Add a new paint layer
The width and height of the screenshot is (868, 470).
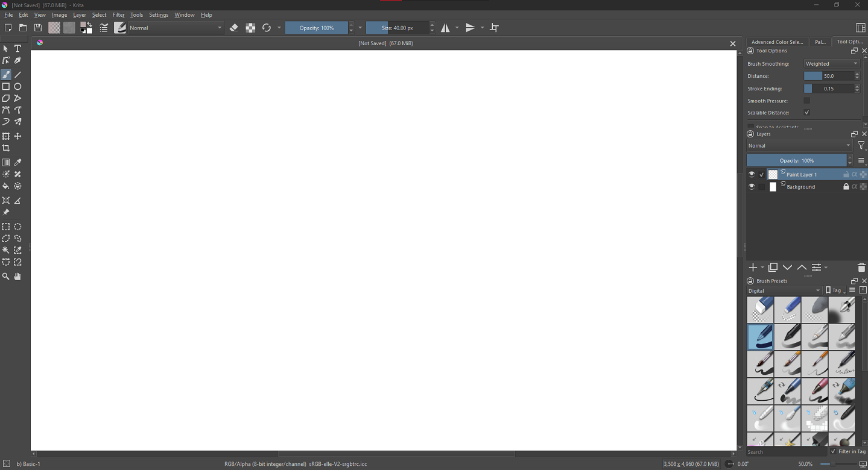point(753,268)
